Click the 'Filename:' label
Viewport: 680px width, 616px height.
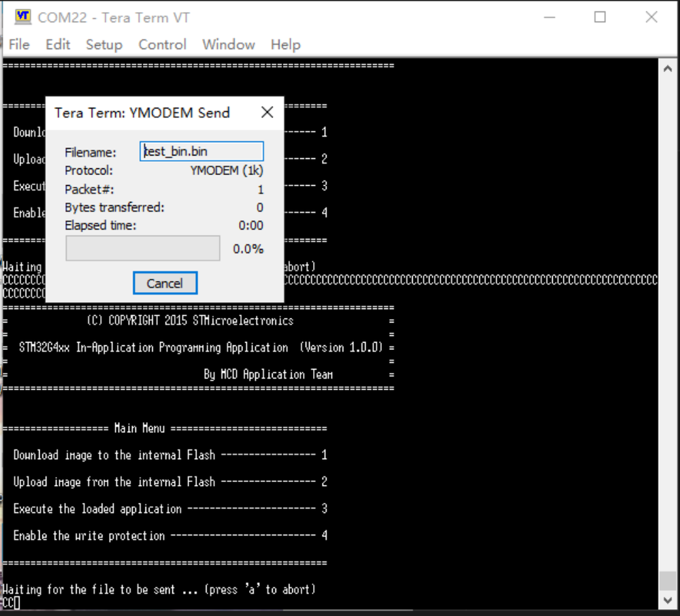point(91,152)
